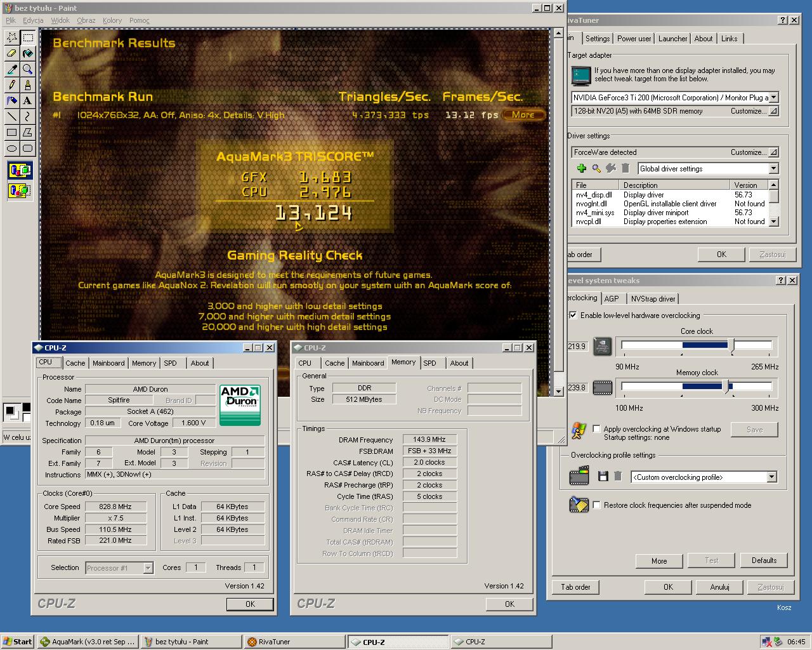Switch to AquaMark taskbar button

(x=88, y=641)
